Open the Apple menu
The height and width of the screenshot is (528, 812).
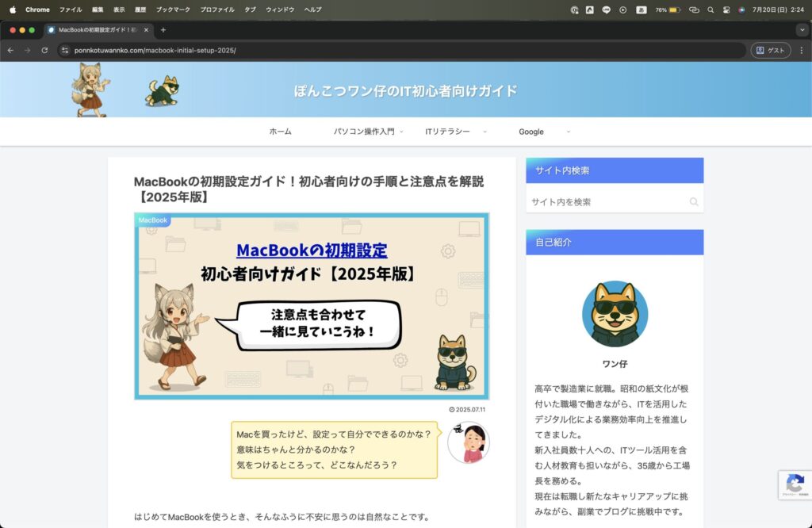13,10
